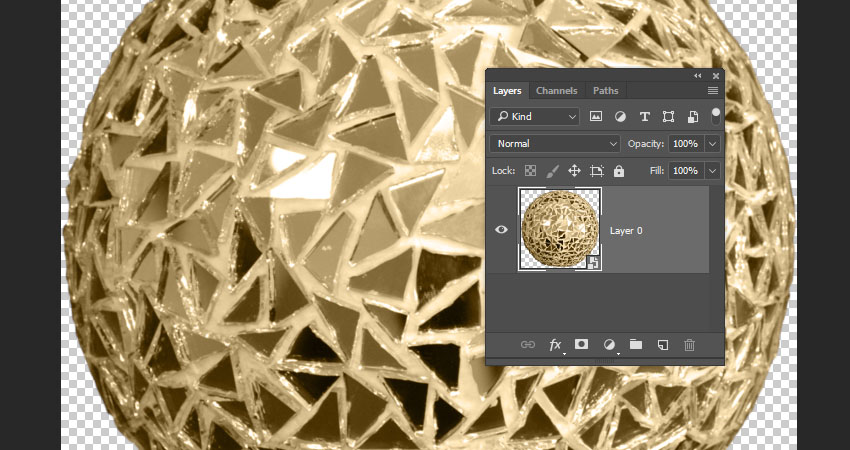Switch to the Channels tab
Viewport: 850px width, 450px height.
[556, 91]
